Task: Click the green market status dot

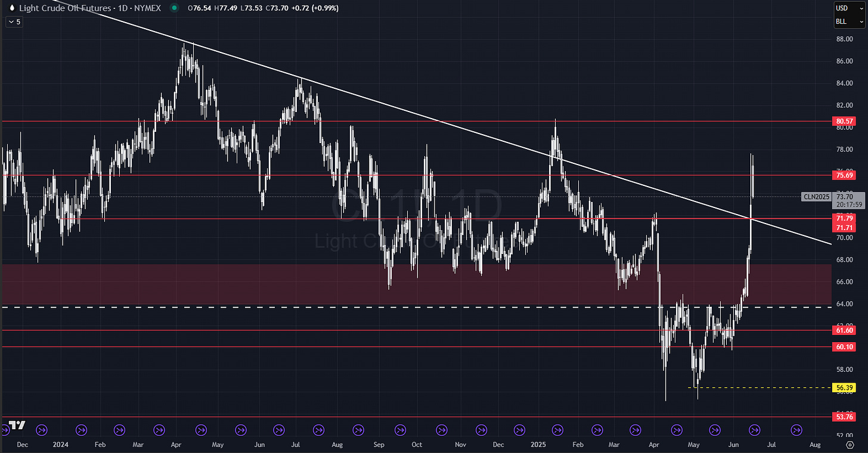Action: [173, 8]
